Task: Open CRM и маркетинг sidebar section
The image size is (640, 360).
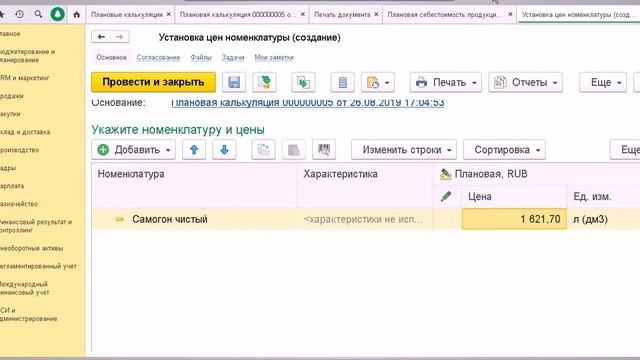Action: coord(25,78)
